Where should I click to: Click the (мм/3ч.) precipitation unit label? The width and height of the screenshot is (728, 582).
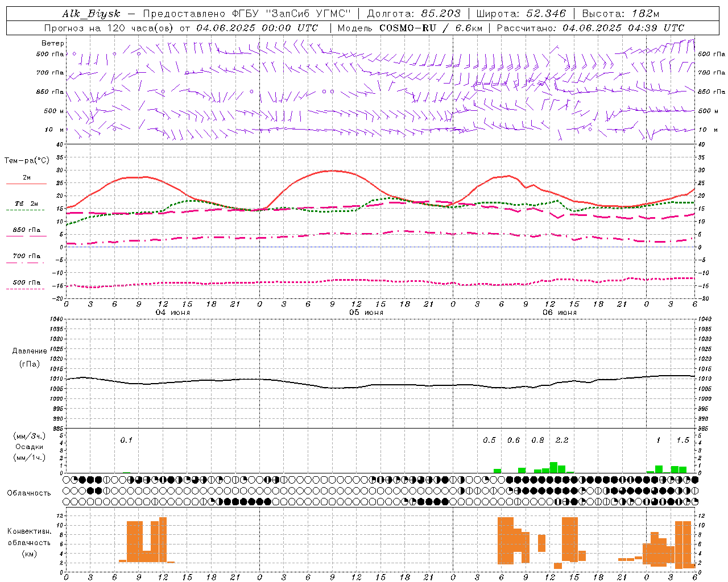[29, 436]
